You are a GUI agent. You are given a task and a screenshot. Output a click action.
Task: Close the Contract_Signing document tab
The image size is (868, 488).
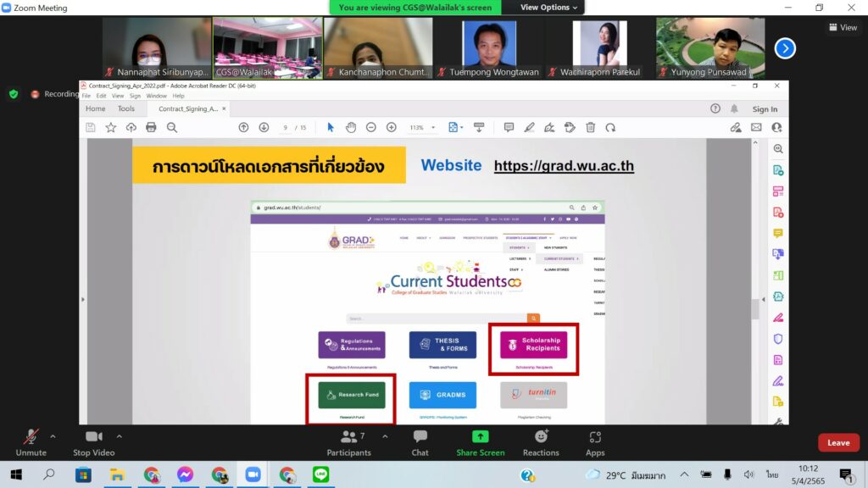click(224, 108)
